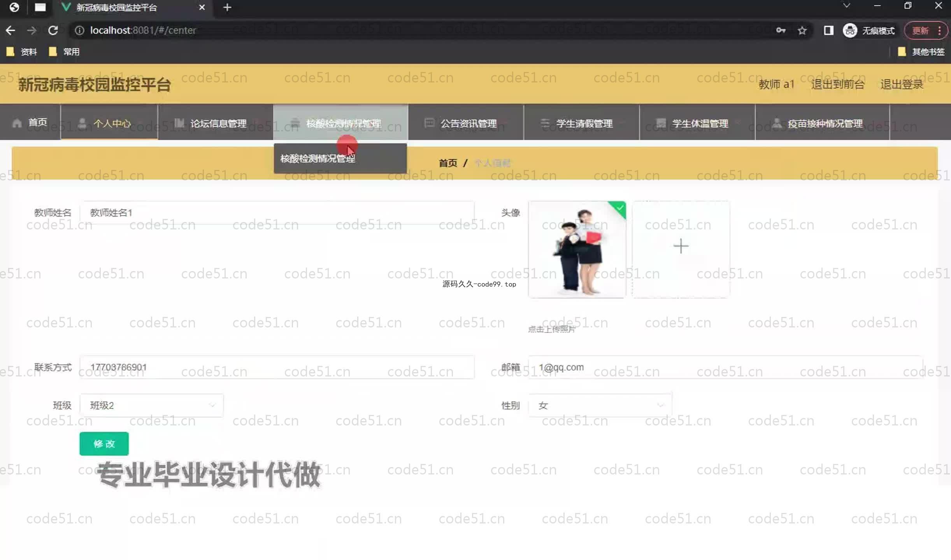
Task: Open the 资料 bookmarks folder
Action: (x=22, y=52)
